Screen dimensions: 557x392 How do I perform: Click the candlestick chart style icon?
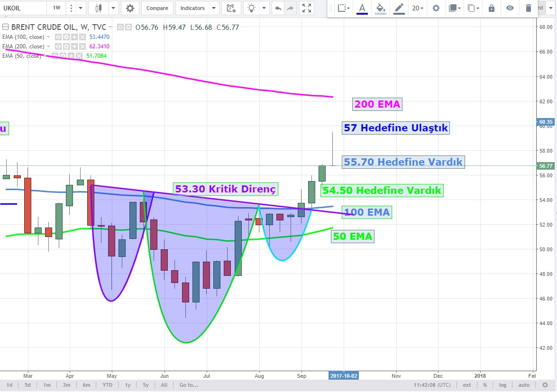click(99, 8)
